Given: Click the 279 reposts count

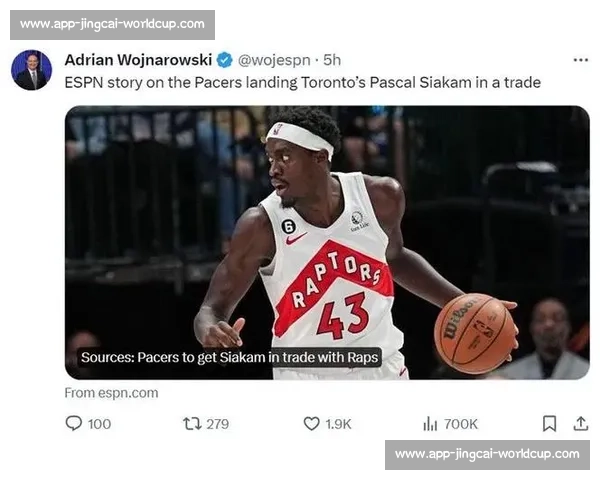Looking at the screenshot, I should tap(218, 424).
